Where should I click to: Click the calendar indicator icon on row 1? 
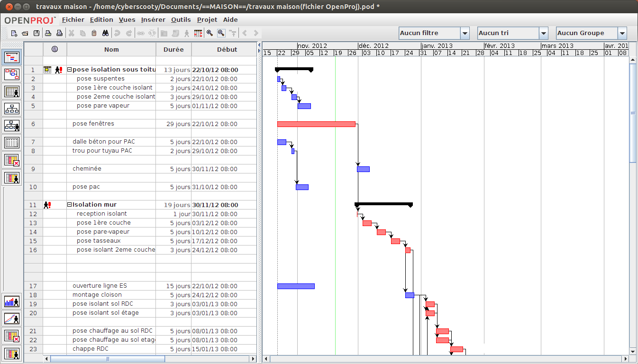47,70
